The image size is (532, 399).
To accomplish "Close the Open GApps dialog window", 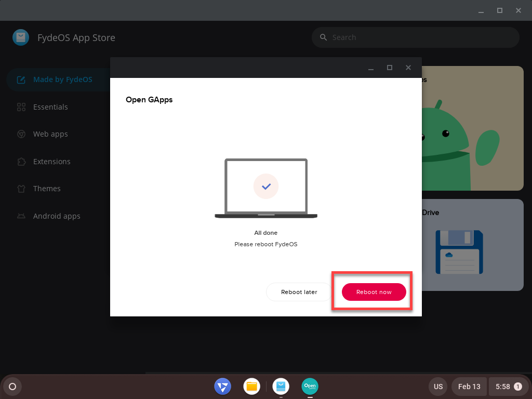I will 408,68.
